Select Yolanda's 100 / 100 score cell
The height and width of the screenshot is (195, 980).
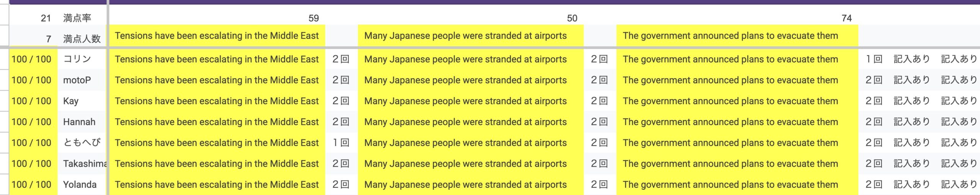[31, 185]
